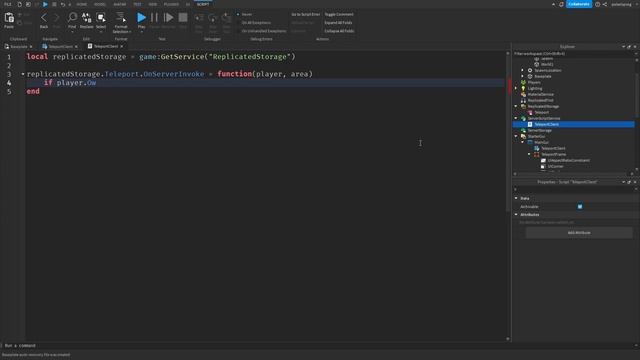Click Toggle Comment
Viewport: 640px width, 360px height.
click(x=339, y=14)
